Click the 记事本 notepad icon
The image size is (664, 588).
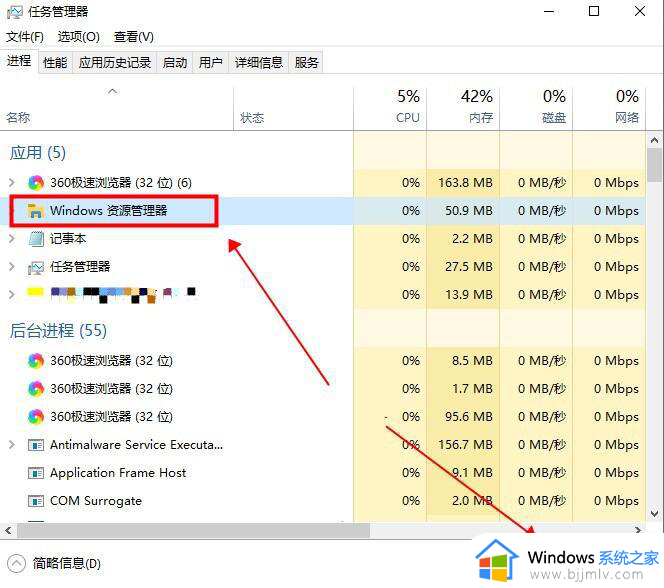click(36, 239)
